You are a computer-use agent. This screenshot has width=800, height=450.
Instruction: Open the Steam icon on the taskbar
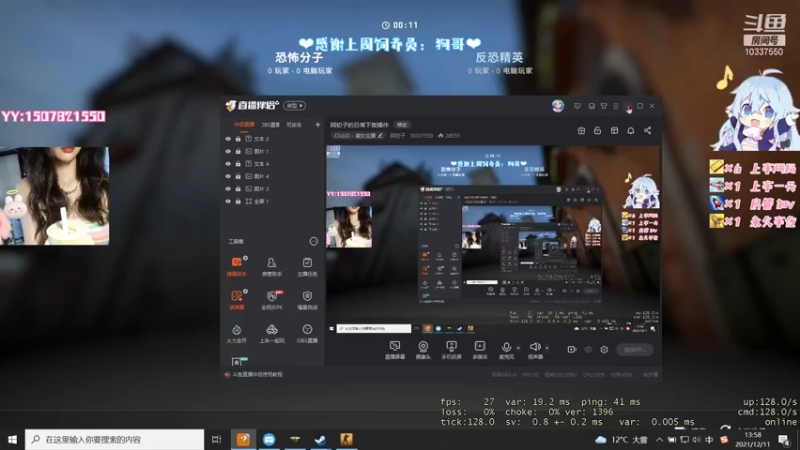click(320, 439)
